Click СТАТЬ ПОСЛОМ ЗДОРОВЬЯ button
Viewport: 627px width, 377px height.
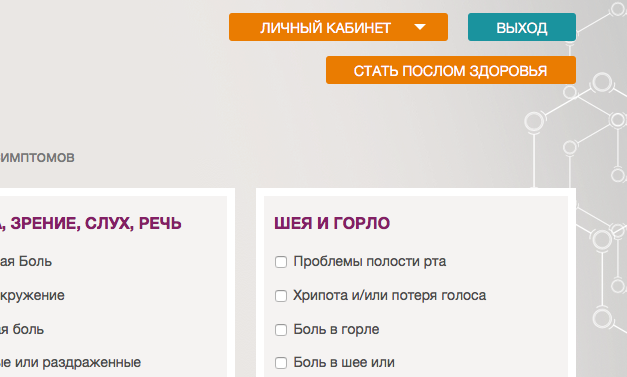451,70
